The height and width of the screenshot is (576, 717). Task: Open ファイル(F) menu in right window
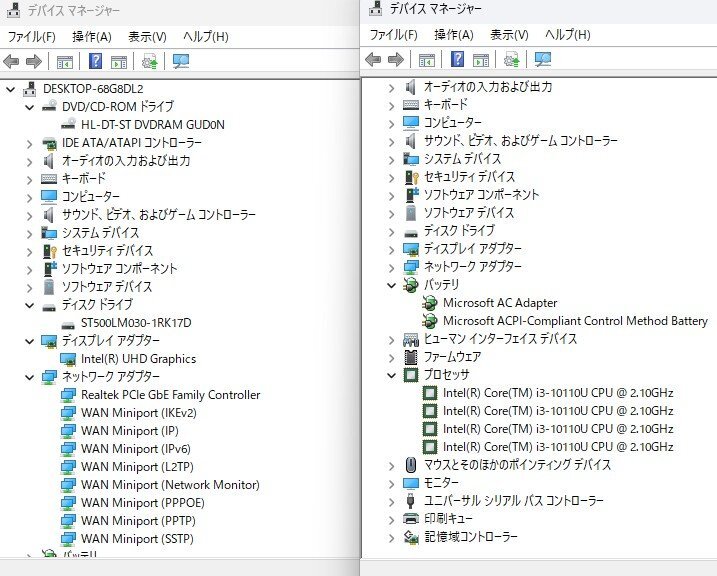click(393, 35)
